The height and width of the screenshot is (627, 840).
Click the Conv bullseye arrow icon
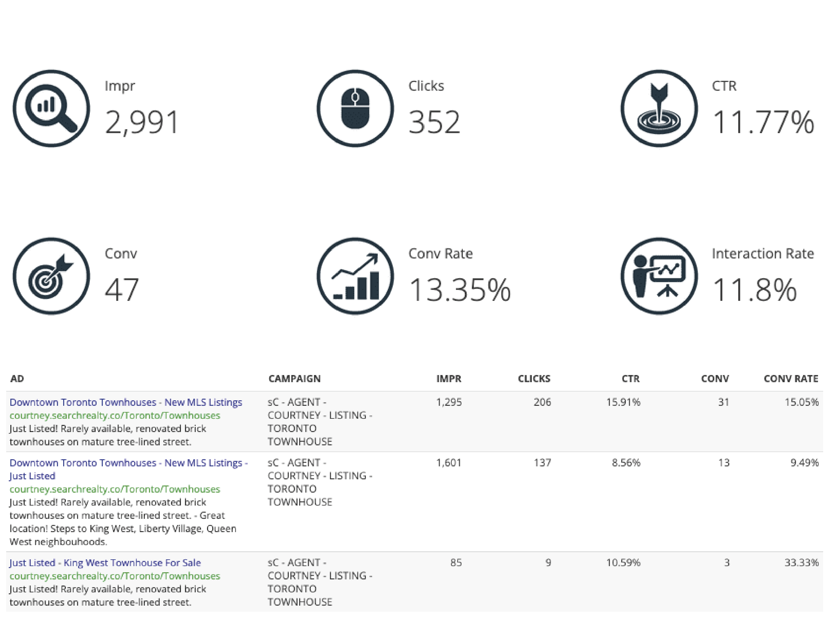(x=51, y=276)
